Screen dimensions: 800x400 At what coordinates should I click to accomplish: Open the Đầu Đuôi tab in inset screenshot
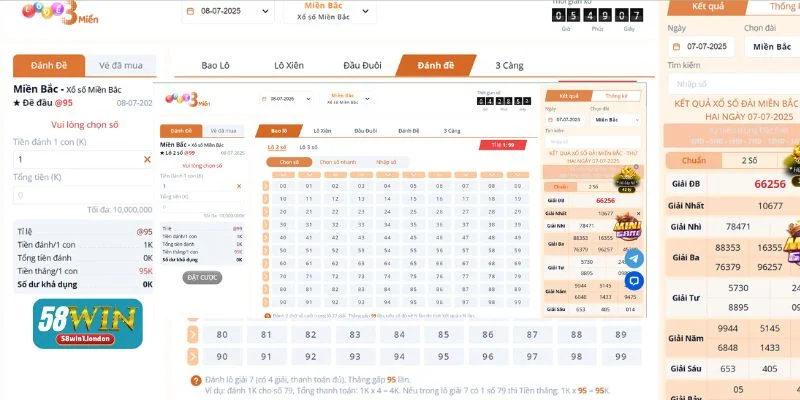[x=365, y=131]
